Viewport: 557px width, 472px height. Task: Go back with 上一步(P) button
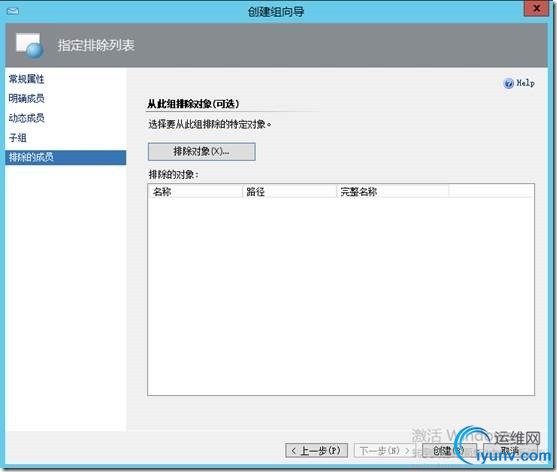pyautogui.click(x=316, y=451)
